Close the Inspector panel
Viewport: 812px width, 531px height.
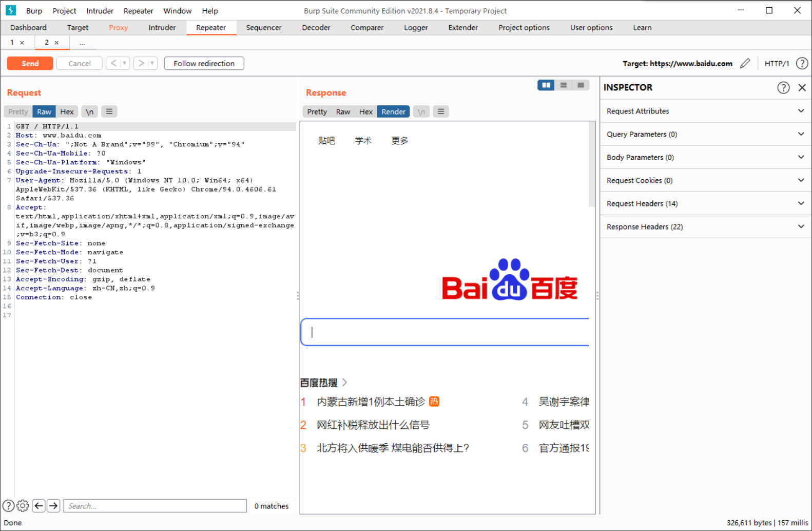802,88
